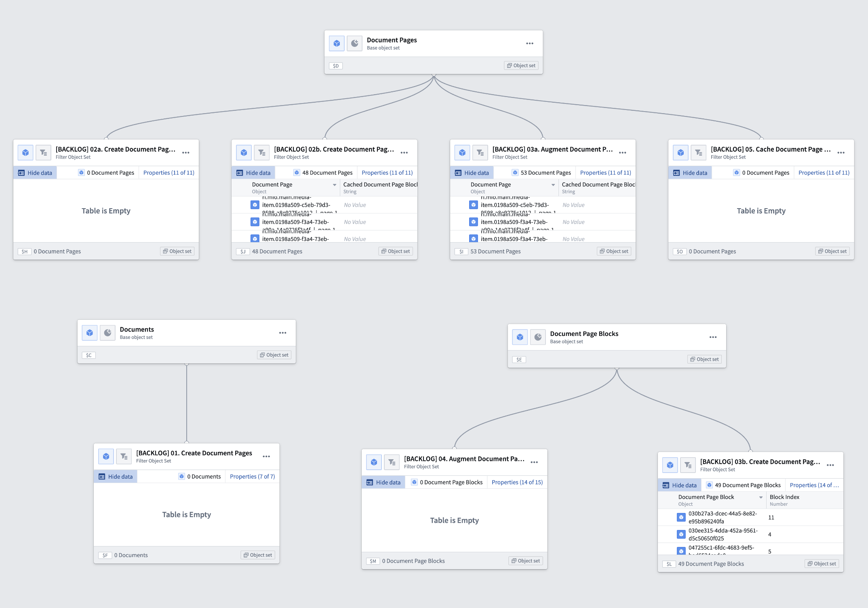Click filter icon on BACKLOG 02a node
The height and width of the screenshot is (608, 868).
[x=43, y=153]
